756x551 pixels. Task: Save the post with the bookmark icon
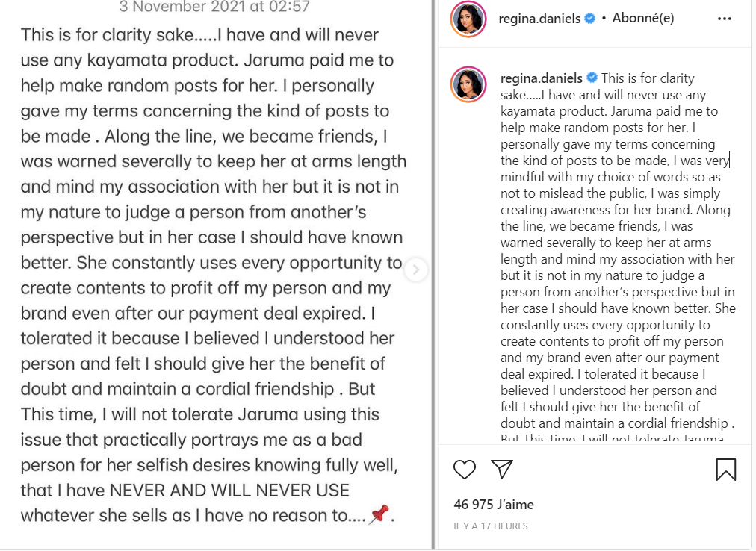point(725,469)
